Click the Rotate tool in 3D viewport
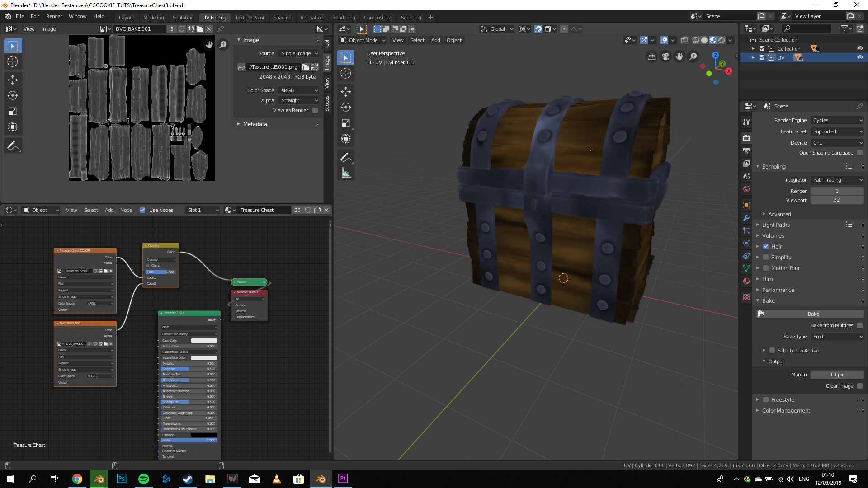Screen dimensions: 868x488 point(346,107)
